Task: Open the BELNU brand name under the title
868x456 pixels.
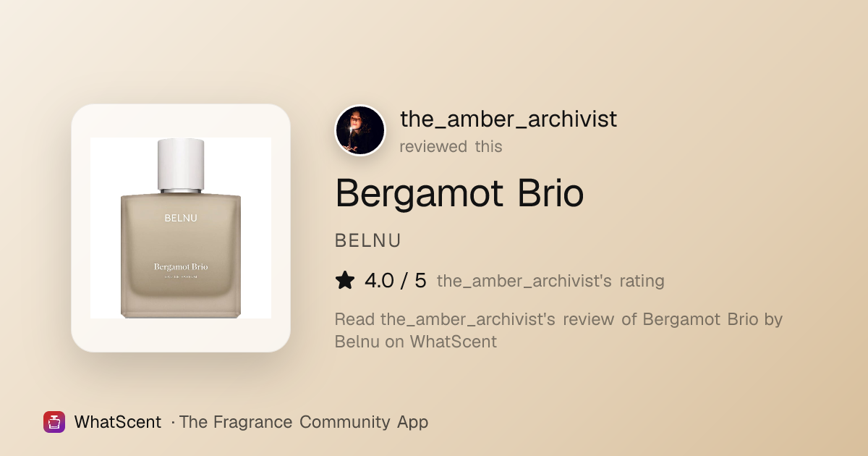Action: [368, 241]
